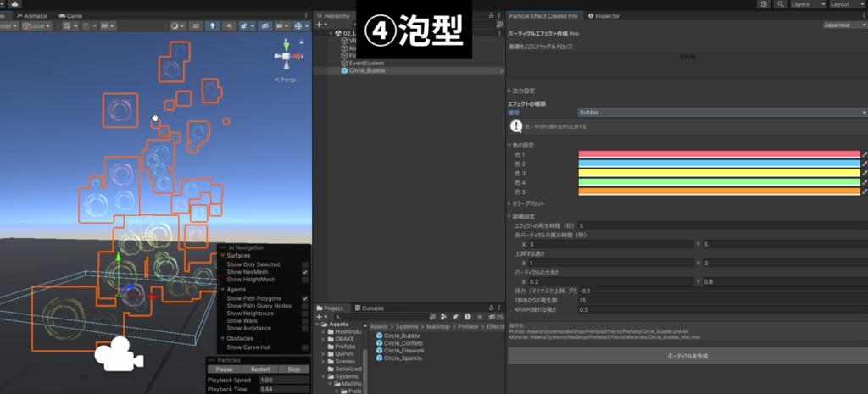868x394 pixels.
Task: Uncheck Show NavMesh checkbox
Action: [305, 272]
